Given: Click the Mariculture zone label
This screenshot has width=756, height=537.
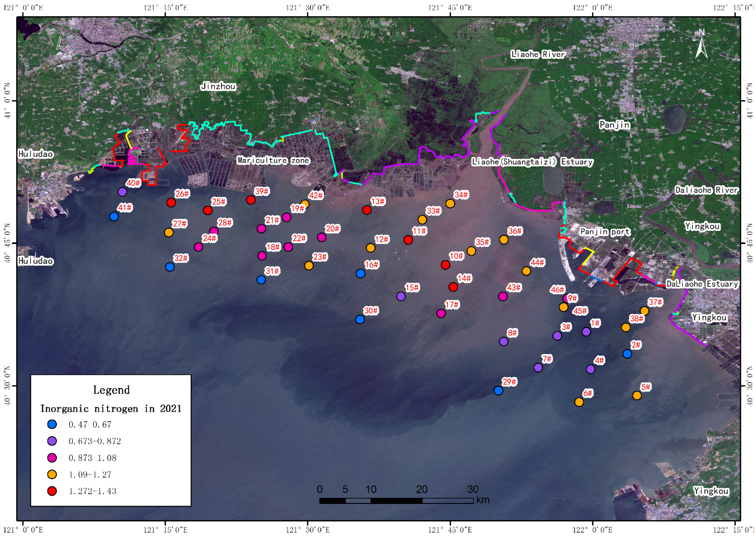Looking at the screenshot, I should coord(273,160).
